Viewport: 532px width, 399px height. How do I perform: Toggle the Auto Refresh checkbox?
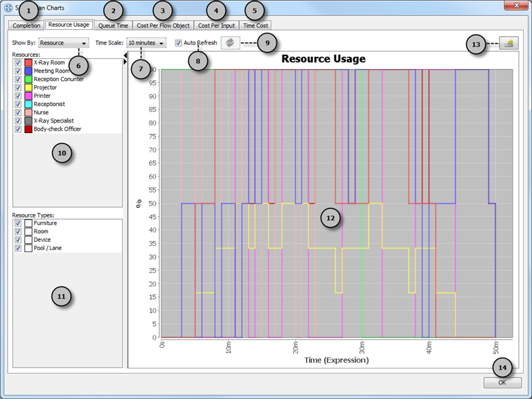[x=179, y=43]
